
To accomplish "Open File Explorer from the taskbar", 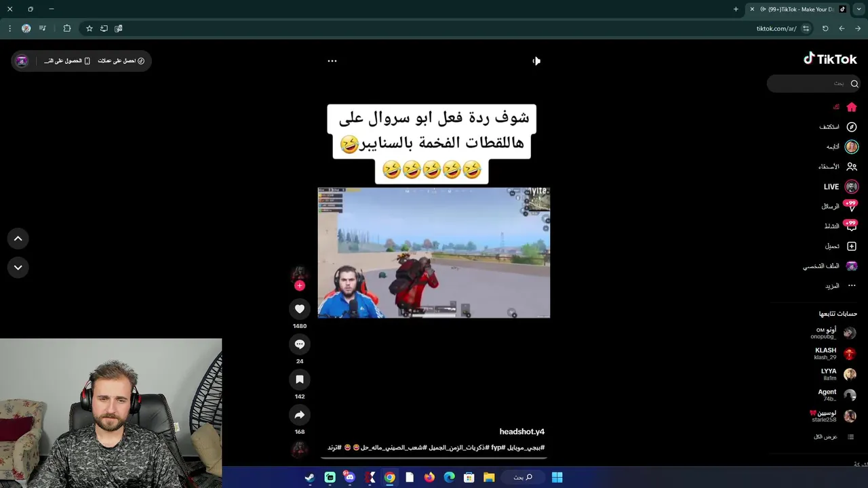I will [489, 478].
